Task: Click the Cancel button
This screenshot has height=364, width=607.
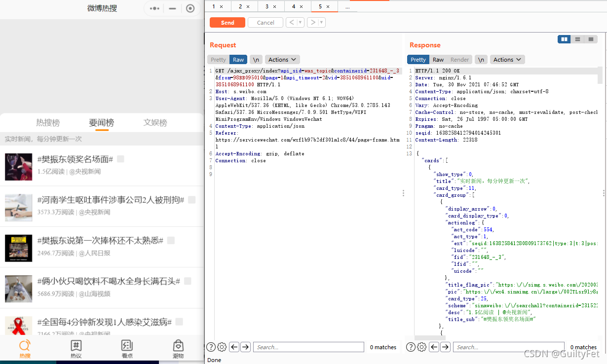Action: click(x=266, y=23)
